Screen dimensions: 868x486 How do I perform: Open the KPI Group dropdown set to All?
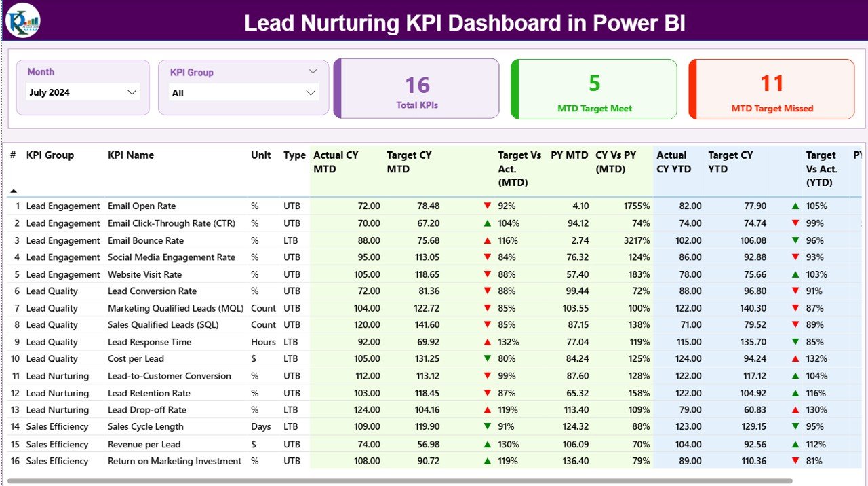point(244,93)
